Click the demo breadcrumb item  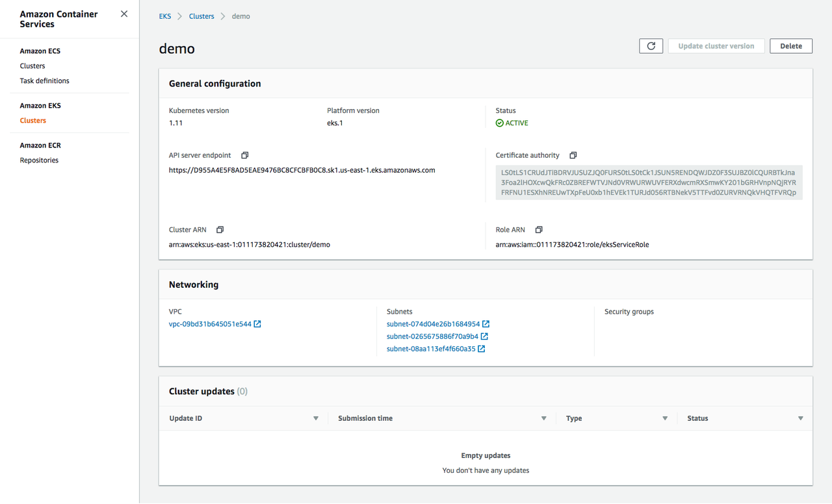pos(240,16)
